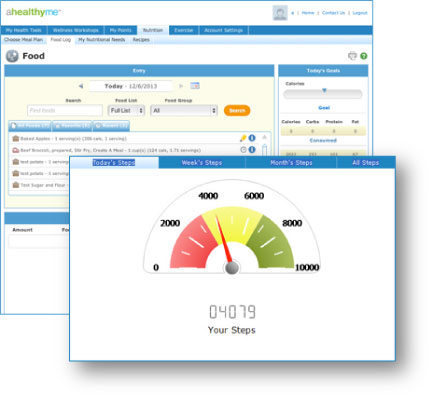Click the printer icon beside Food heading
433x400 pixels.
click(352, 56)
